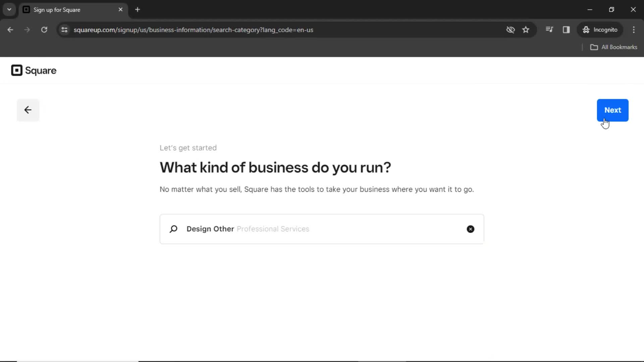Image resolution: width=644 pixels, height=362 pixels.
Task: Restore down the browser window
Action: click(611, 10)
